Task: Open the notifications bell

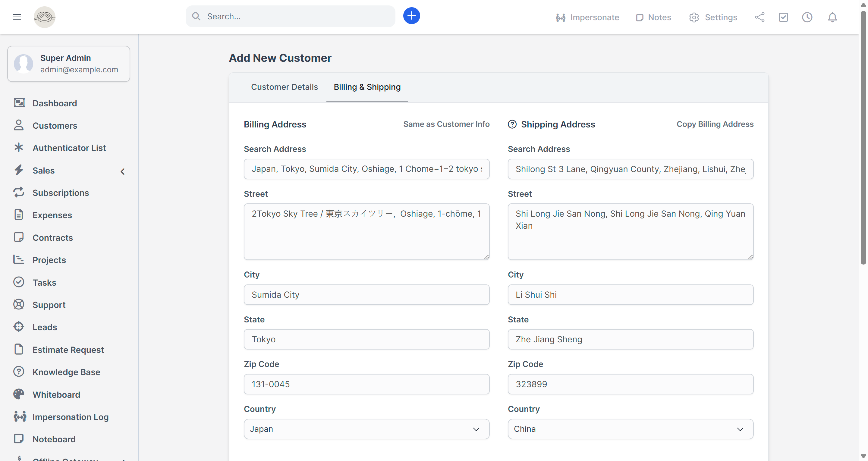Action: [832, 17]
